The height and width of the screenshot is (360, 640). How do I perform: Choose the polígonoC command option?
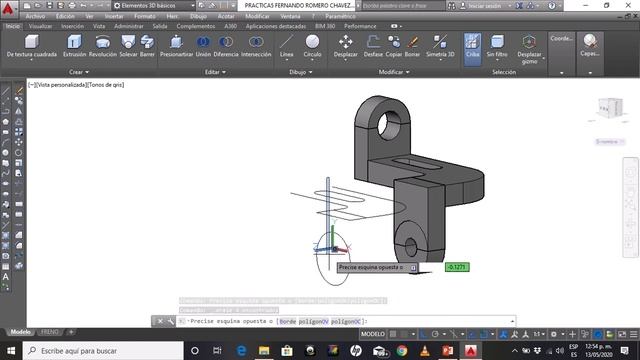346,321
